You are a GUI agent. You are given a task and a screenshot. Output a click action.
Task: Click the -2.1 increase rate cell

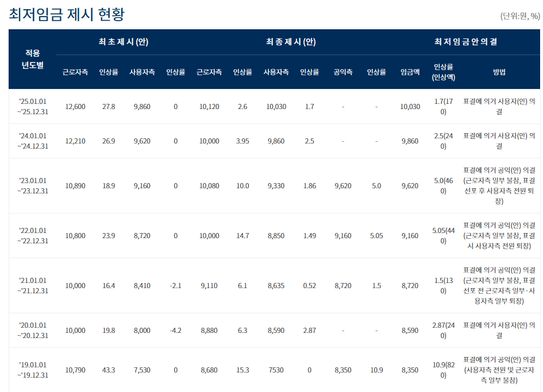pyautogui.click(x=176, y=285)
